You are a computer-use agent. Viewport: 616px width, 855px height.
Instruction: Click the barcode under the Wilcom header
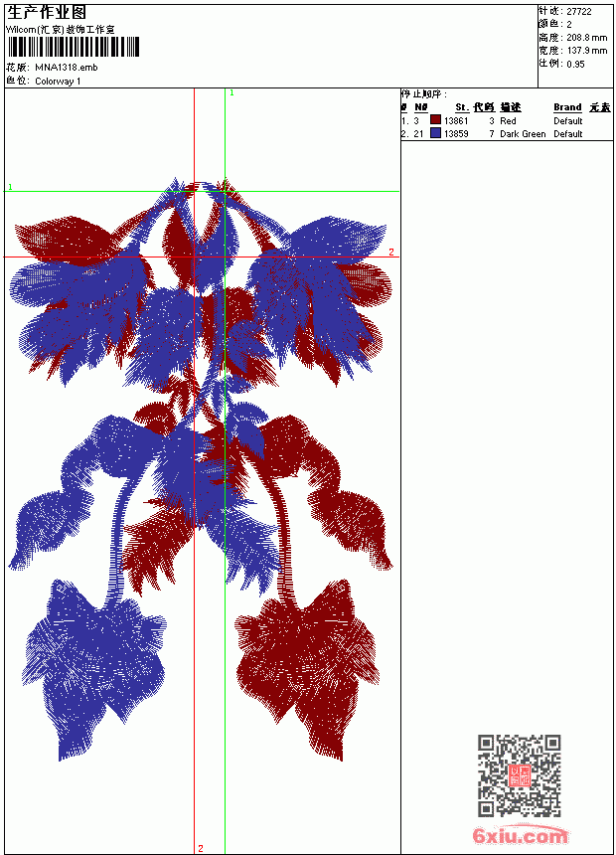tap(74, 47)
